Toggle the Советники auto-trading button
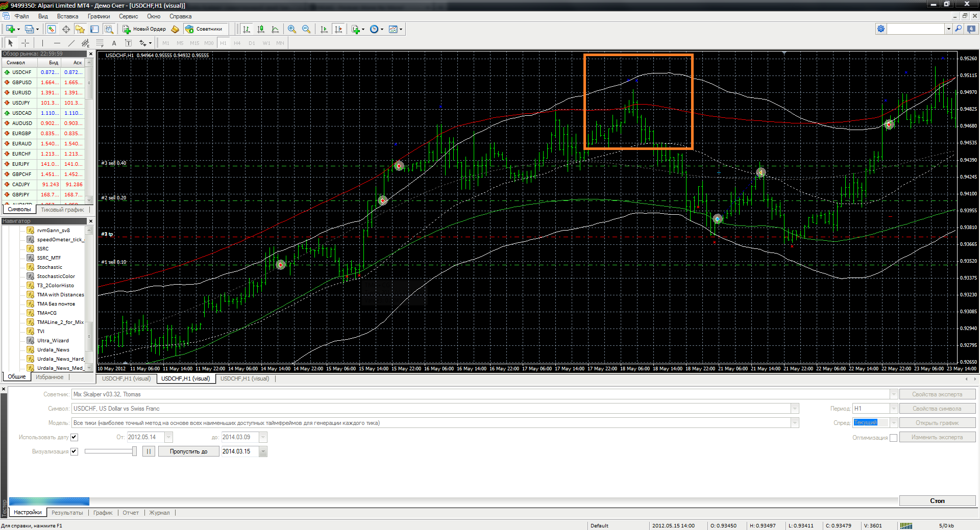 coord(204,29)
